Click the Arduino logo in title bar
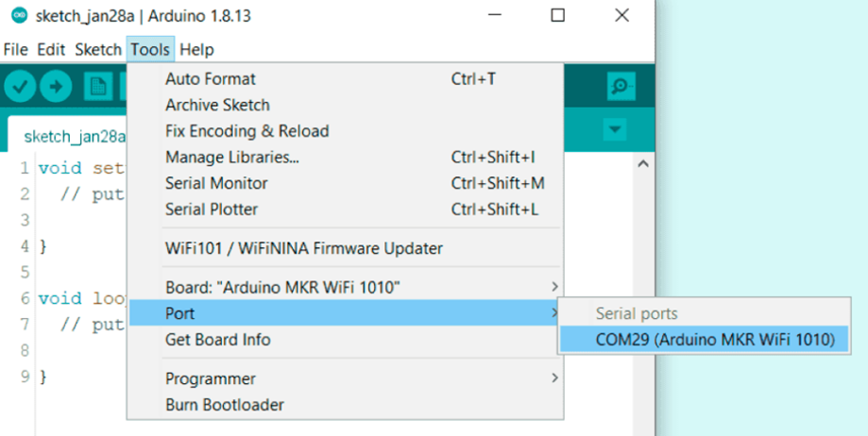 (19, 16)
